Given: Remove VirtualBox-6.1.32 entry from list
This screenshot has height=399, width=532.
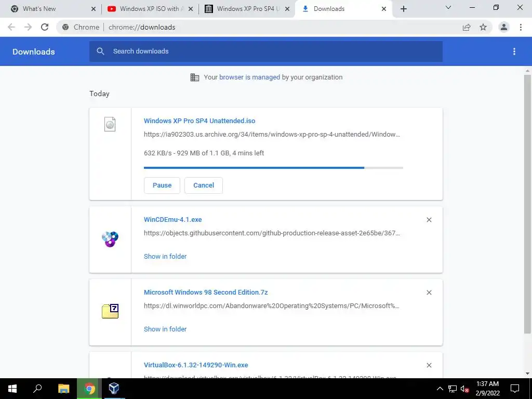Looking at the screenshot, I should point(429,365).
